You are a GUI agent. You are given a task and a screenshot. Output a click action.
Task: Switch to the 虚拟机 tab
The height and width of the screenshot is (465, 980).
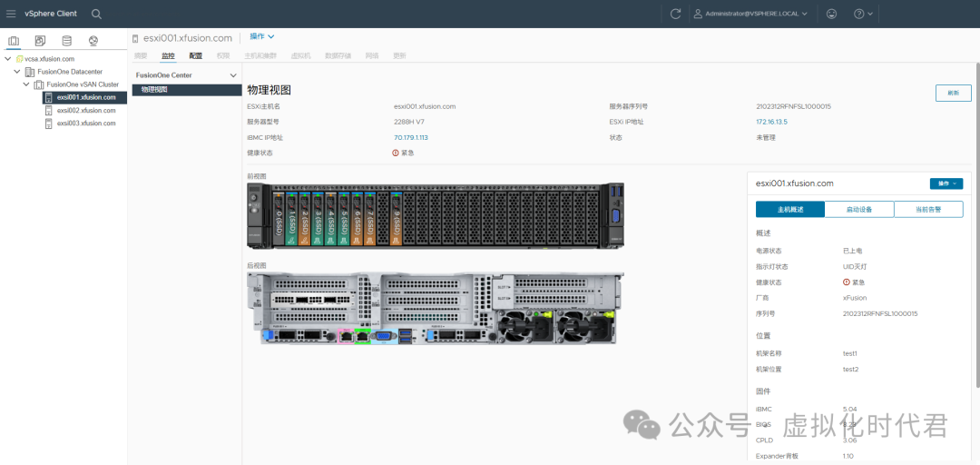[300, 55]
